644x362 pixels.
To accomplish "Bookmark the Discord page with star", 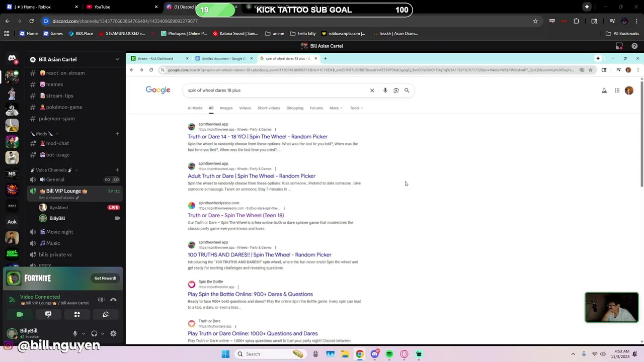I will [535, 21].
